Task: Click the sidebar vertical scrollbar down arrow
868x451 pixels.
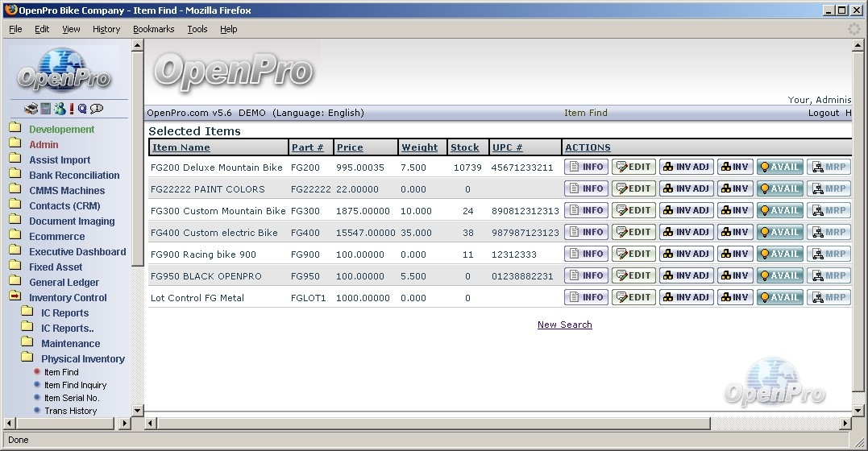Action: pos(137,410)
